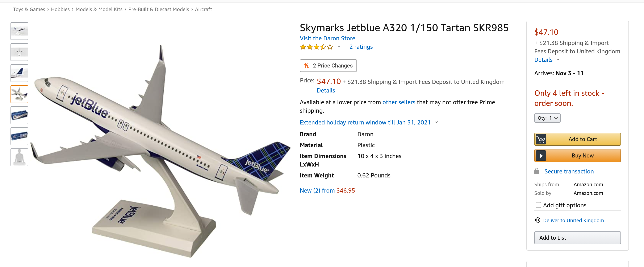Expand the shipping Details chevron in the buy box

tap(559, 60)
